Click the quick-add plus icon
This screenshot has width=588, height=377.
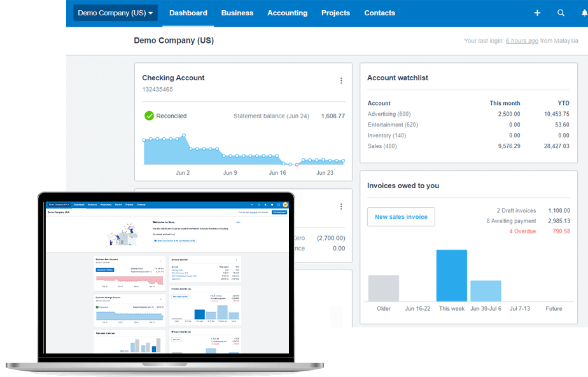537,13
